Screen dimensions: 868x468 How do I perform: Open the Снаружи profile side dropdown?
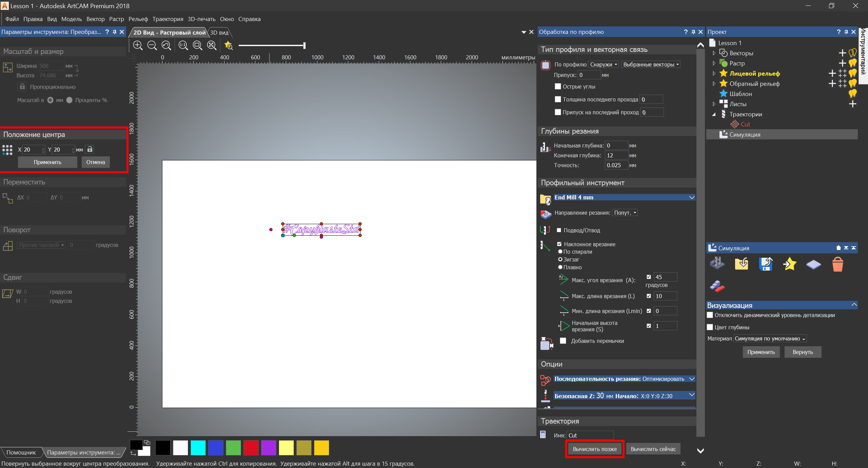click(x=603, y=64)
